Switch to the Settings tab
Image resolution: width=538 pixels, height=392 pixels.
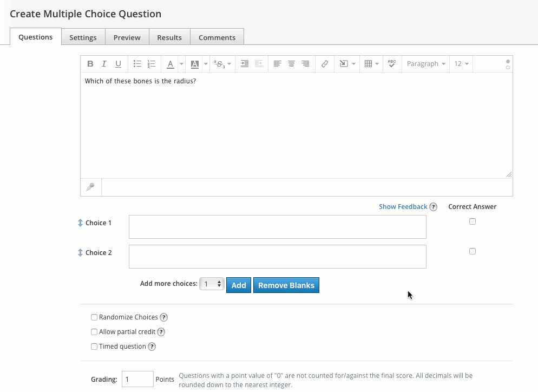83,37
